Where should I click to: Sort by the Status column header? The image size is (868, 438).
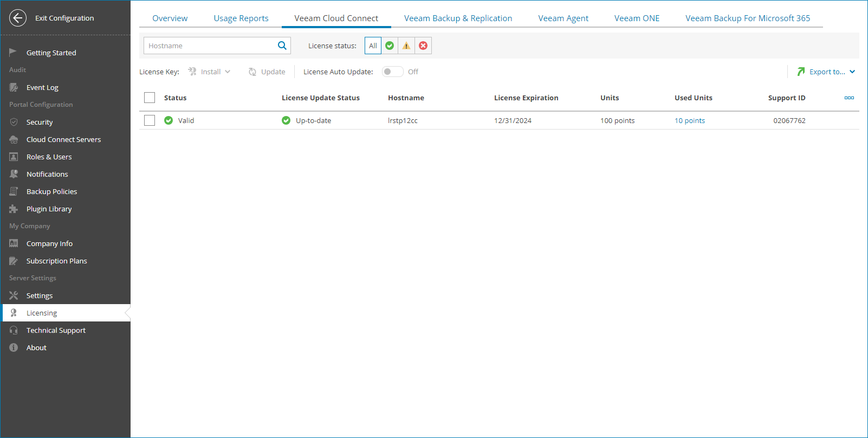coord(175,98)
